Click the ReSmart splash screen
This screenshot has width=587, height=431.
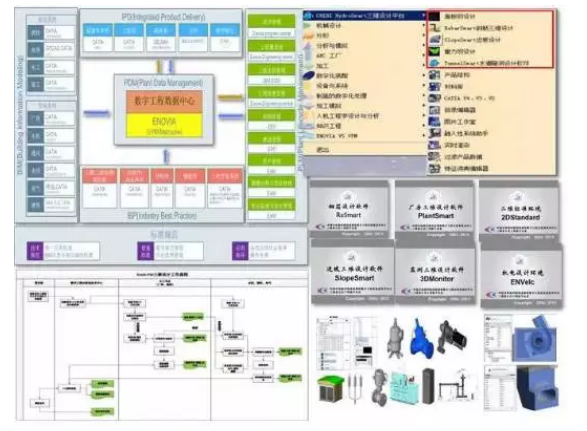click(x=349, y=209)
